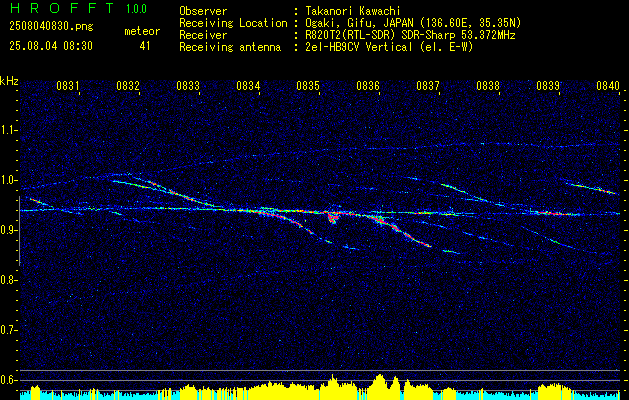
Task: Click the 1.0 kHz axis label
Action: [8, 180]
